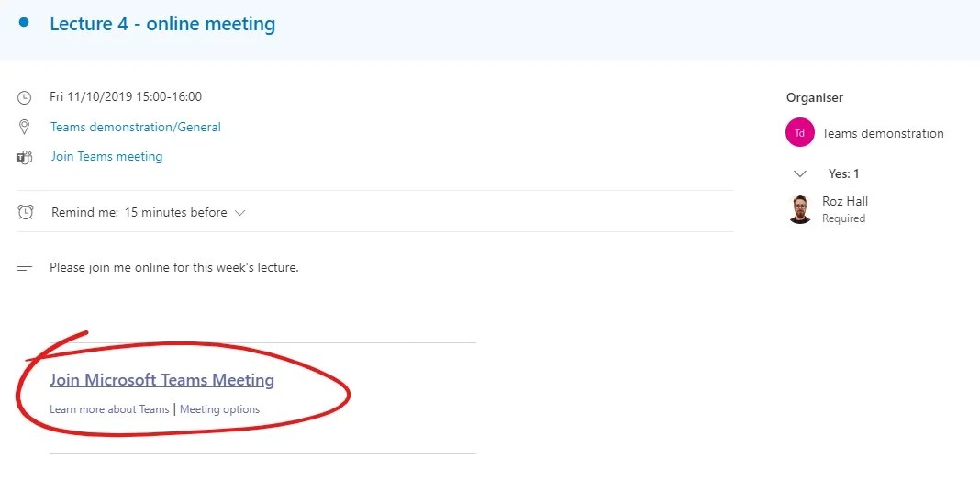Click the blue dot beside the meeting title

(x=24, y=22)
